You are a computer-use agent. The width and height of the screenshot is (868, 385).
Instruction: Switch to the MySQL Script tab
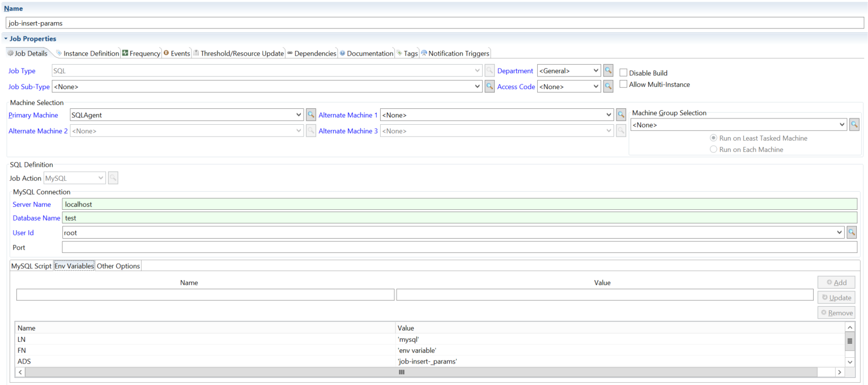pyautogui.click(x=31, y=266)
